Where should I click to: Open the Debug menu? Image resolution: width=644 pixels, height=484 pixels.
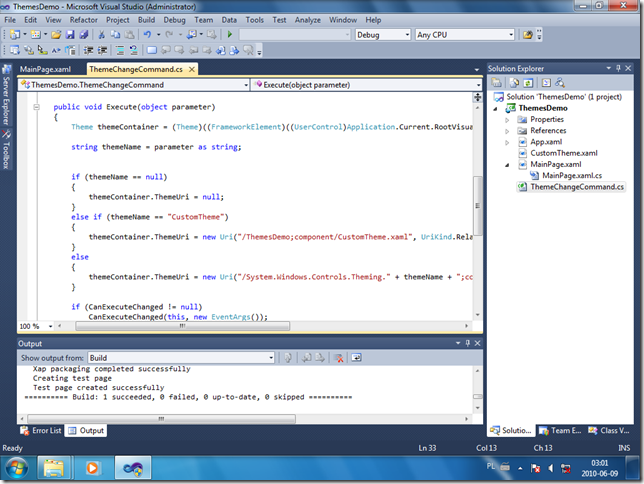click(174, 20)
